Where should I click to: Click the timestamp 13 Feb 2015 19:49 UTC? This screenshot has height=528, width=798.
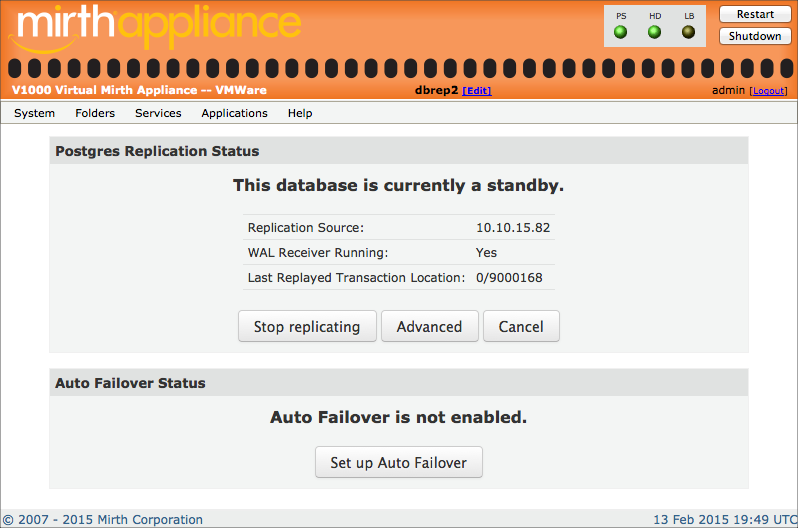[725, 519]
